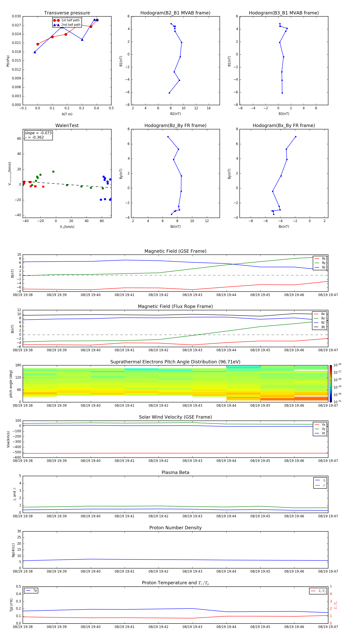The image size is (351, 644).
Task: Click the "Proton Number Density" title
Action: tap(175, 528)
